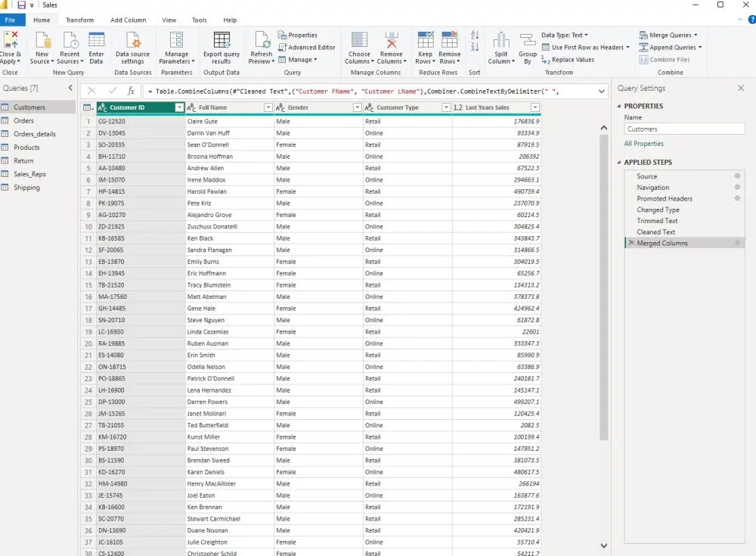Click the query Name input field
The width and height of the screenshot is (756, 556).
pyautogui.click(x=685, y=129)
